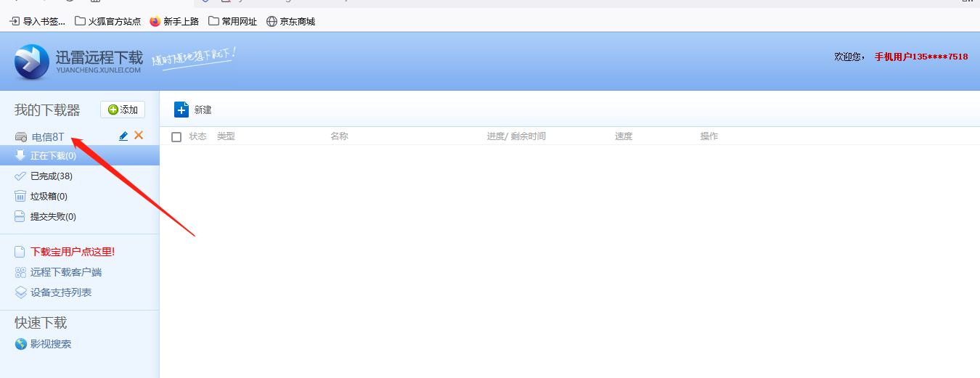Screen dimensions: 980x378
Task: Toggle the select-all checkbox in table header
Action: 176,137
